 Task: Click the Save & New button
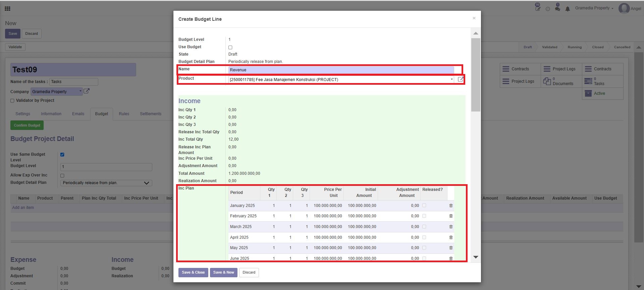click(x=224, y=273)
